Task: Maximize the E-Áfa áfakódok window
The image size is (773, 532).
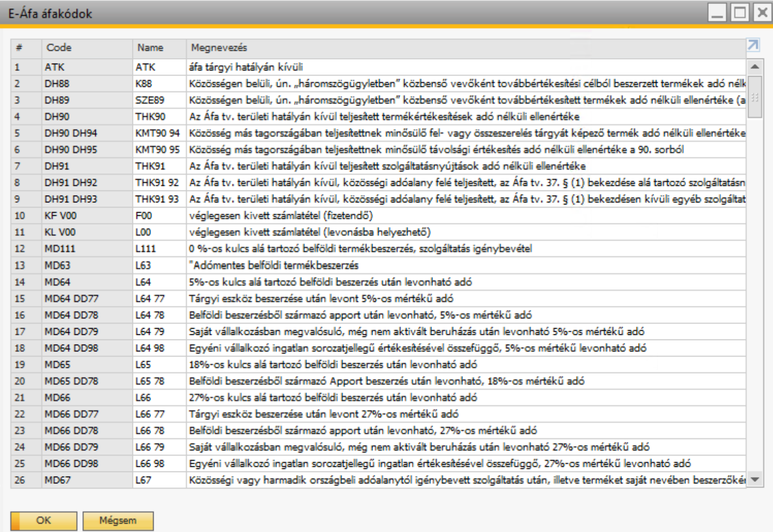Action: 740,12
